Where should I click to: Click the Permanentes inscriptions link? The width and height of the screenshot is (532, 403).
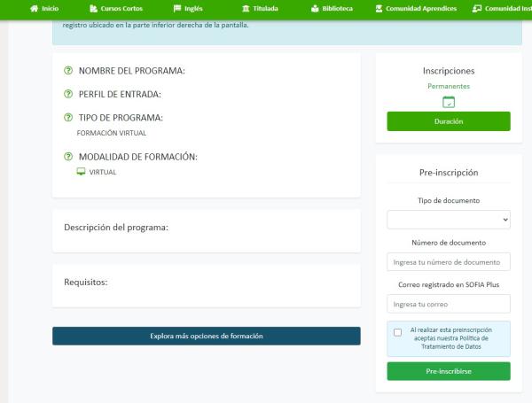click(x=448, y=86)
